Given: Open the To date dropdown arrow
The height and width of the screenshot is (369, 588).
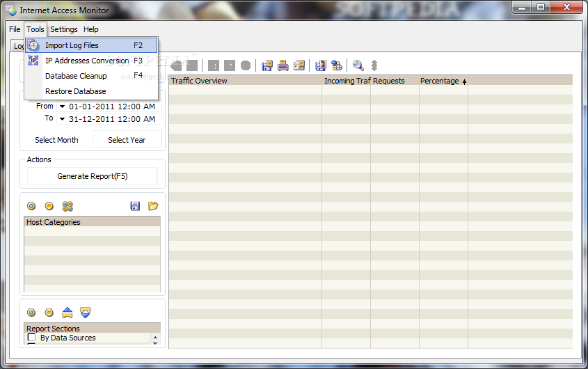Looking at the screenshot, I should coord(62,119).
